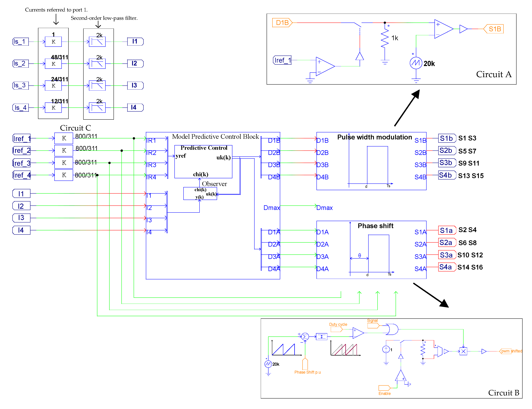Click the 48/311 gain block K
532x409 pixels.
point(53,64)
